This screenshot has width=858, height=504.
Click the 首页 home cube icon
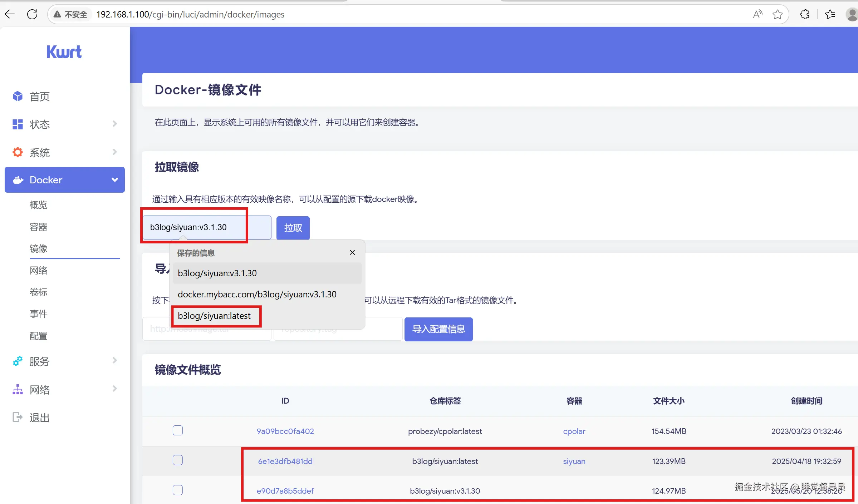(18, 96)
